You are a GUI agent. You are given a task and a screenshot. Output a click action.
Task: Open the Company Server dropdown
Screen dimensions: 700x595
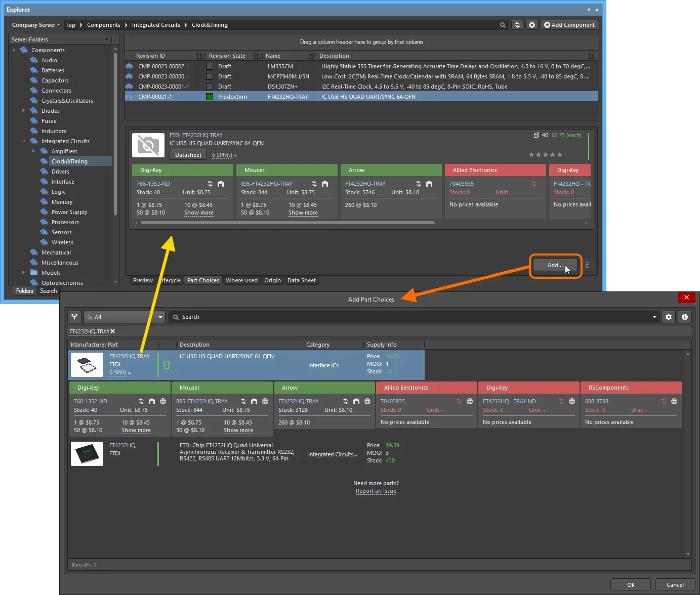coord(35,25)
